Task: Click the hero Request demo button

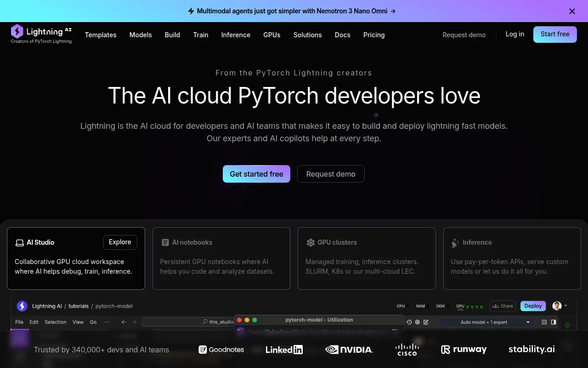Action: 331,174
